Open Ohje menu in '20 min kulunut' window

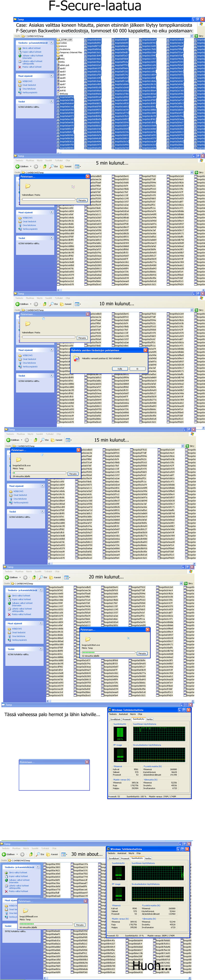[x=57, y=572]
